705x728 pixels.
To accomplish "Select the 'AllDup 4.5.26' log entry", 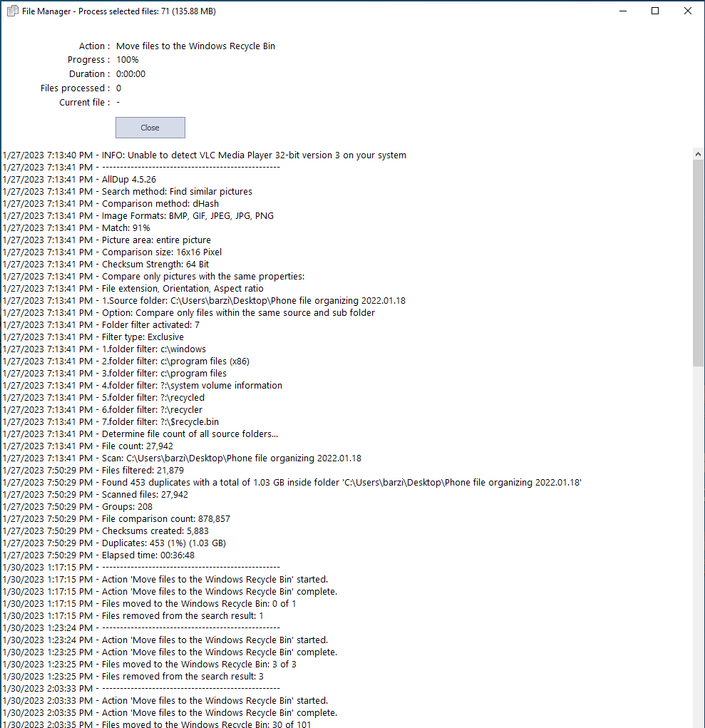I will [x=128, y=180].
